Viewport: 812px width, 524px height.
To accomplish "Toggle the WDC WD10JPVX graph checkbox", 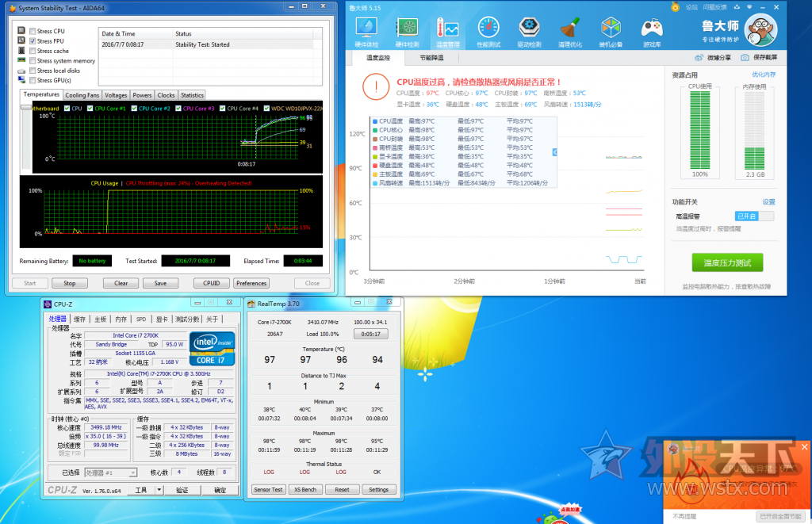I will [x=266, y=109].
